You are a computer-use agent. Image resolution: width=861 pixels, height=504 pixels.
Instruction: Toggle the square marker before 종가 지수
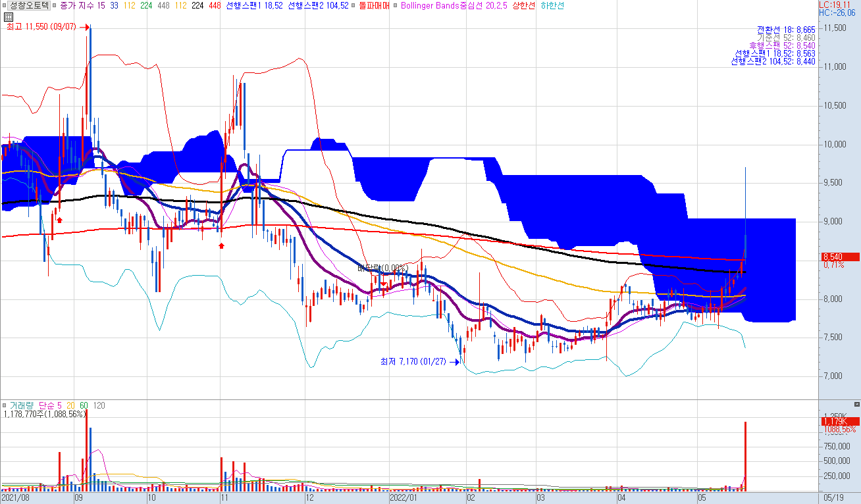click(x=55, y=5)
